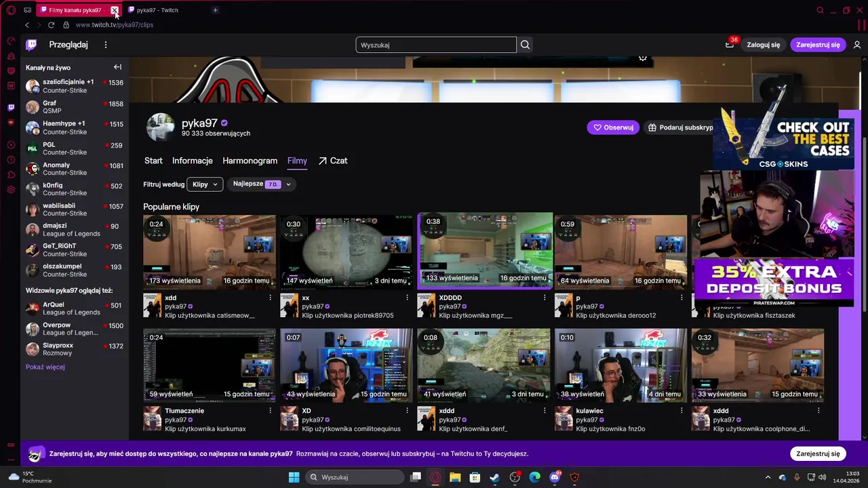Open Steam from the taskbar
This screenshot has height=488, width=868.
click(x=494, y=477)
